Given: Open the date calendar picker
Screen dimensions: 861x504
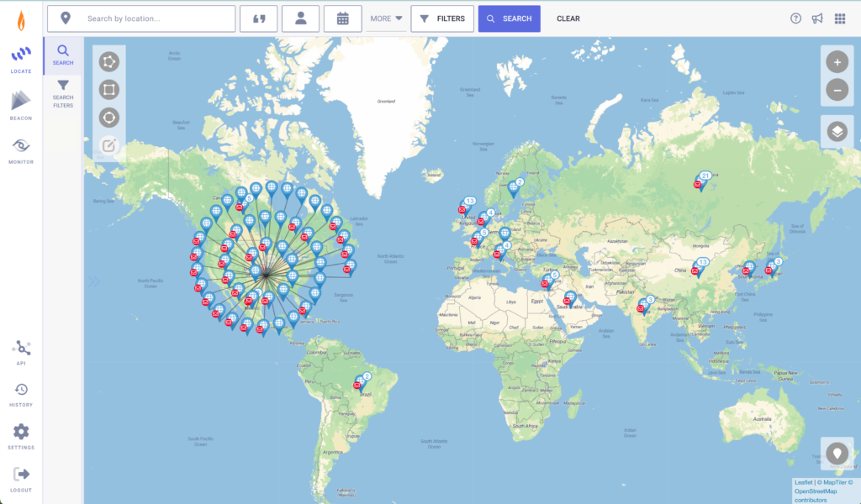Looking at the screenshot, I should pos(343,18).
